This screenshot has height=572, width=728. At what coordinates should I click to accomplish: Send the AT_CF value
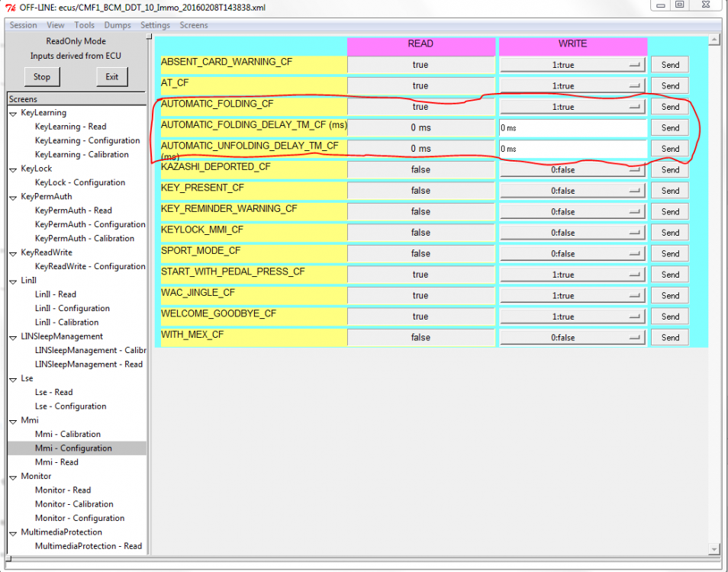(x=670, y=86)
